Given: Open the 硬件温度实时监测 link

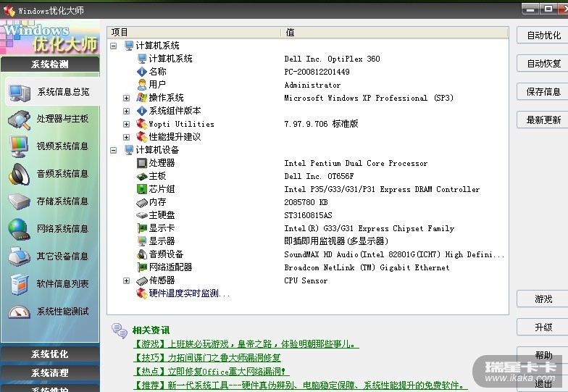Looking at the screenshot, I should point(189,293).
